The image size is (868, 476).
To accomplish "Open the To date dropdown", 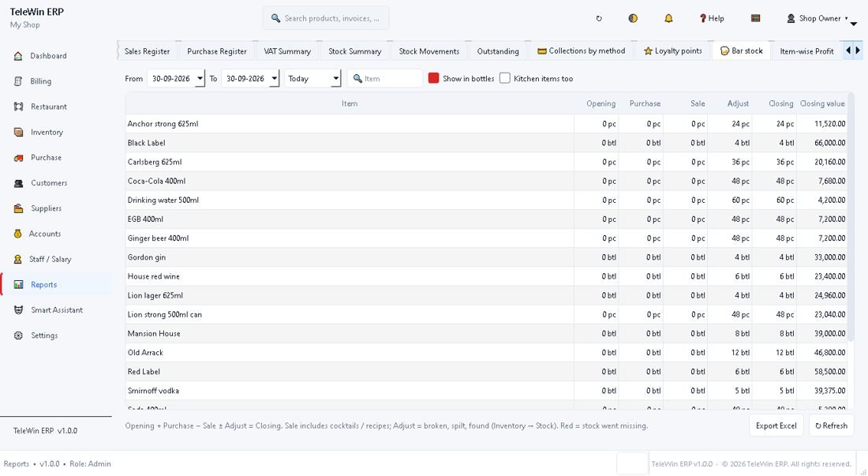I will coord(274,79).
